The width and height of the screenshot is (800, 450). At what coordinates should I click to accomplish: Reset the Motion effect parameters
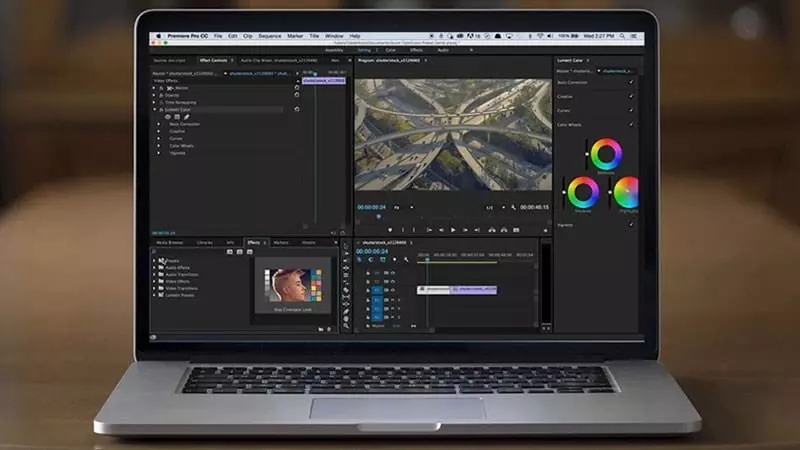point(297,88)
